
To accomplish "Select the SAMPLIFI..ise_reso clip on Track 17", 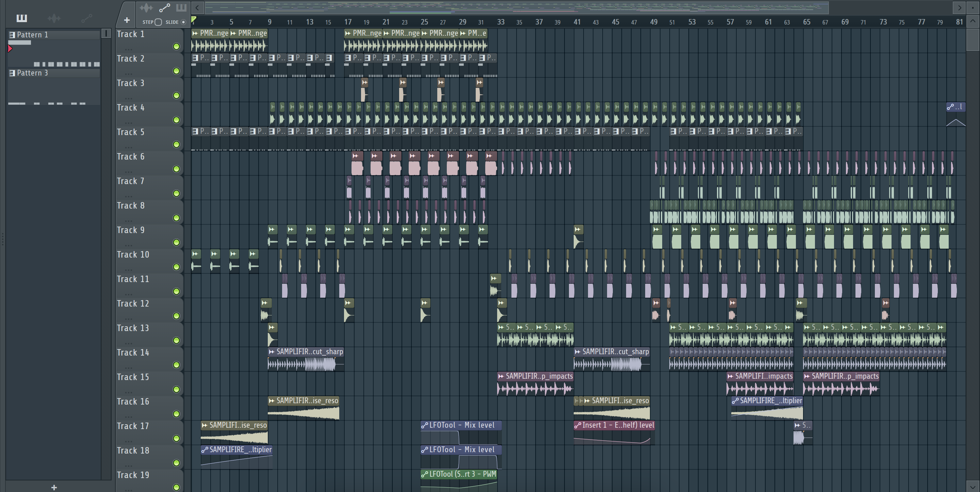I will pos(234,433).
